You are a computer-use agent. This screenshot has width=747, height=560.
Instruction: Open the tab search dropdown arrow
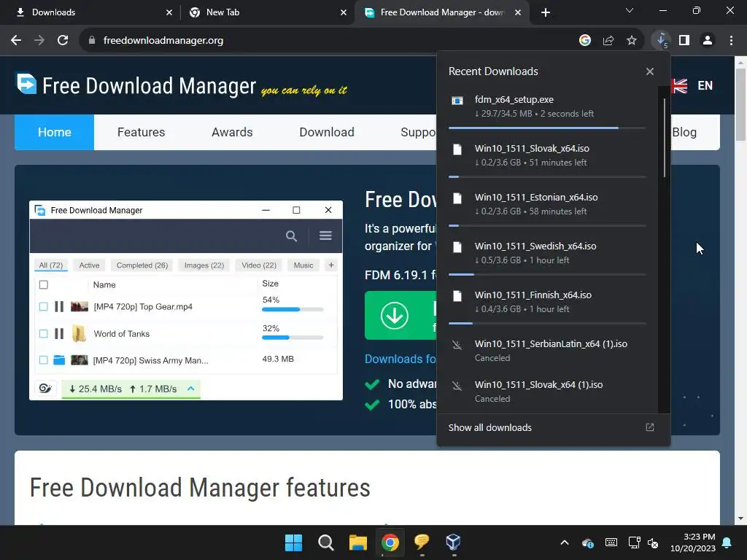point(630,10)
